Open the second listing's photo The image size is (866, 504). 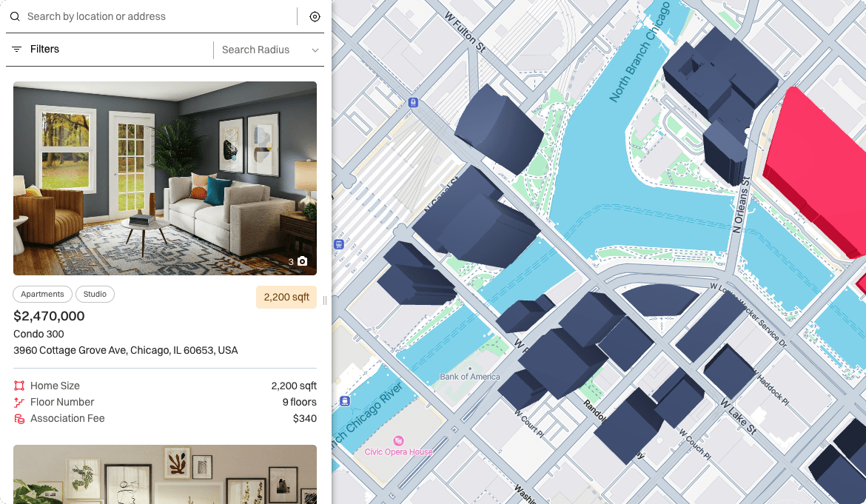click(165, 474)
